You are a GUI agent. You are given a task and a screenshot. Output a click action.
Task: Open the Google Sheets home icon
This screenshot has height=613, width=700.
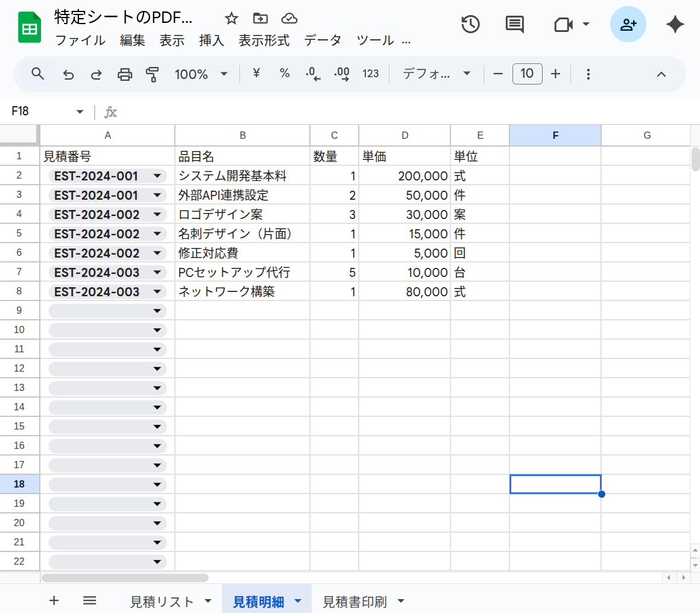click(30, 28)
